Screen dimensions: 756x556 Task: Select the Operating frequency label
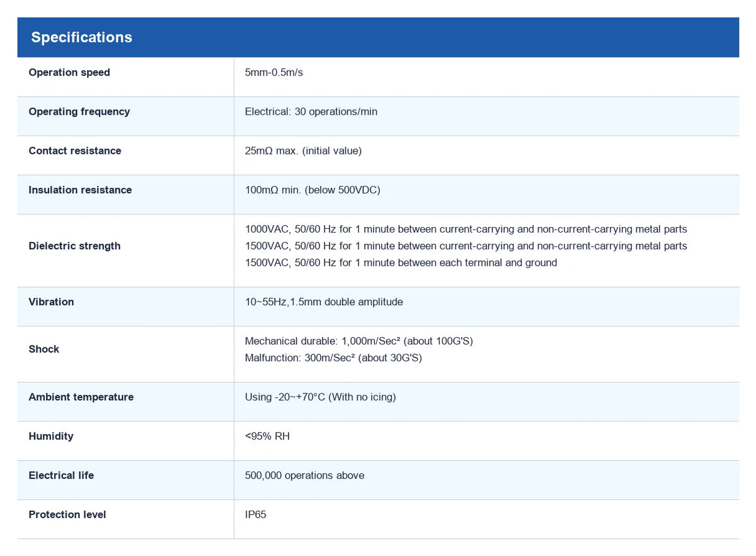point(79,112)
